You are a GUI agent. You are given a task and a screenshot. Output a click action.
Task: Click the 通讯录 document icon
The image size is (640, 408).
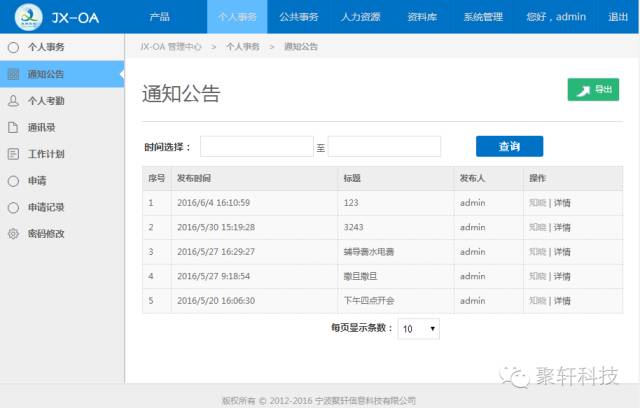coord(13,127)
